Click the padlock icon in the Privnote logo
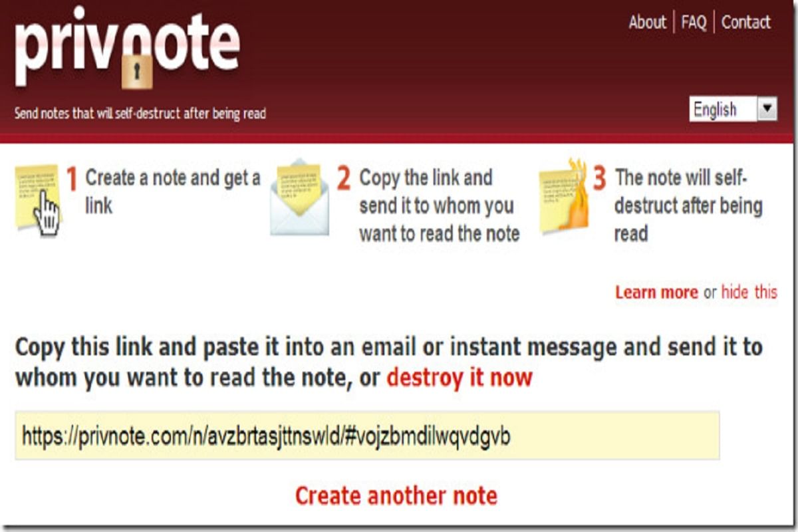This screenshot has height=532, width=798. point(137,70)
